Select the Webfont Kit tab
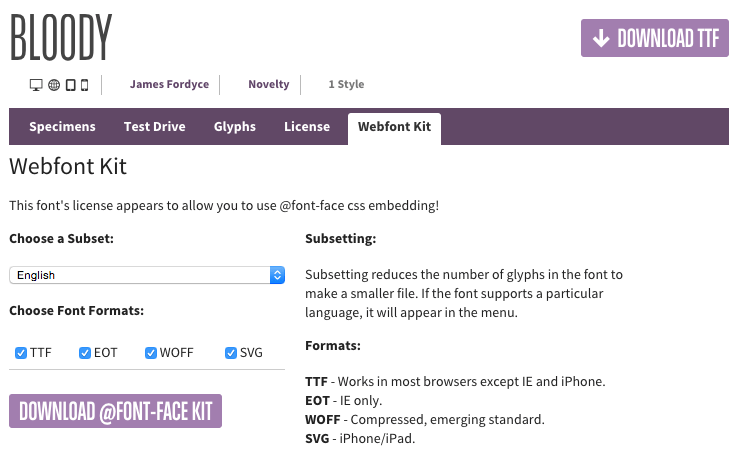This screenshot has width=740, height=463. tap(394, 127)
